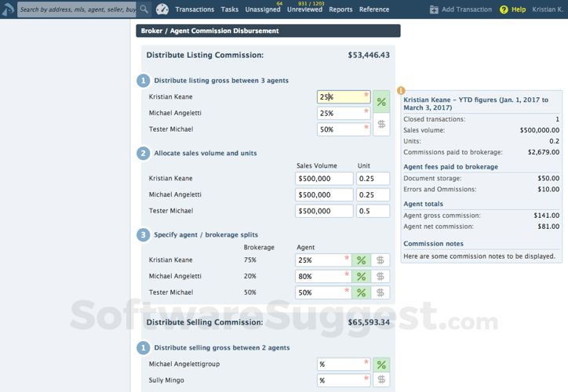568x392 pixels.
Task: Edit Michael Angeletti listing gross percent field
Action: click(344, 114)
